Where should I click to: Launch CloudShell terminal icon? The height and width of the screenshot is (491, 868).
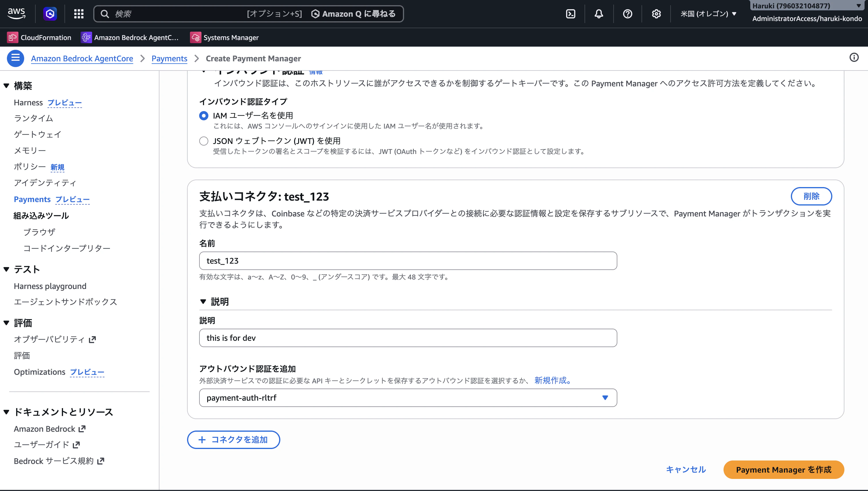pos(571,14)
